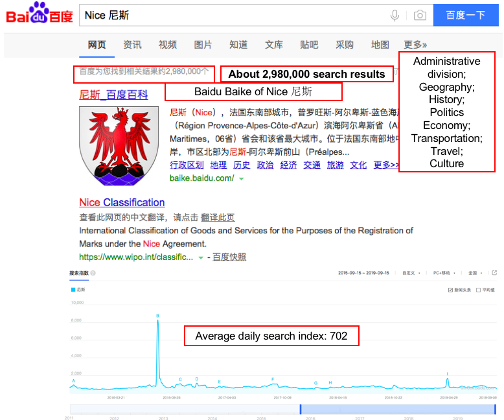The height and width of the screenshot is (420, 504).
Task: Open the 尼斯_百度百科 result title
Action: pos(113,95)
